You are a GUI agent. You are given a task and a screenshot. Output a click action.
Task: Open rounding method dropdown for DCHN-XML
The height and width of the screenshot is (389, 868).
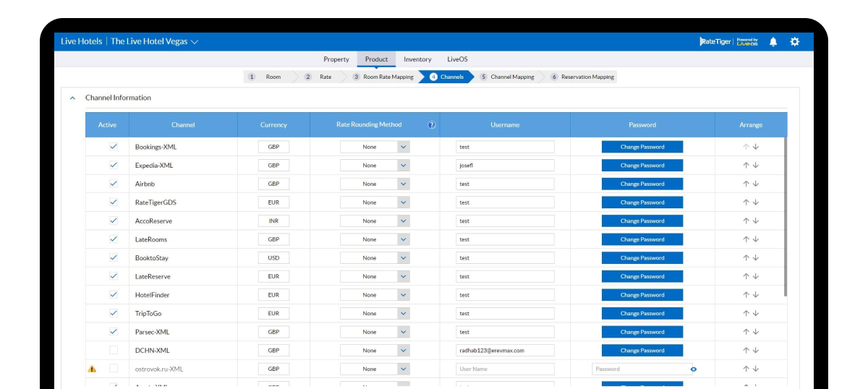404,351
